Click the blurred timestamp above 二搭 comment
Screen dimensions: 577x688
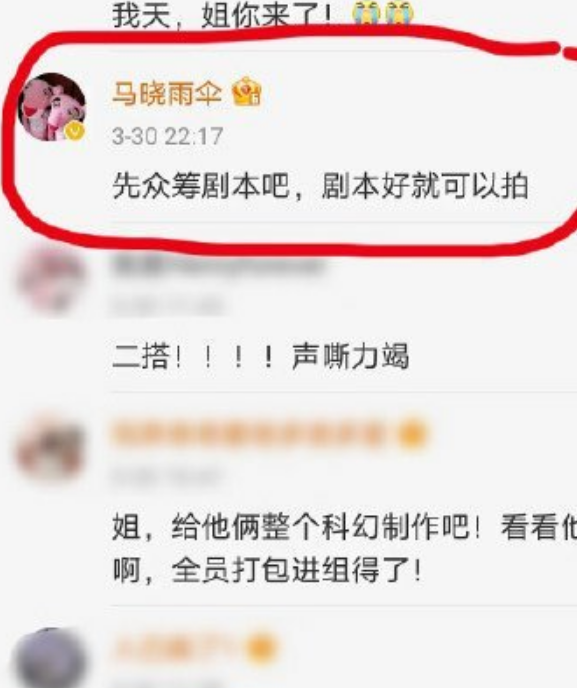(x=168, y=305)
